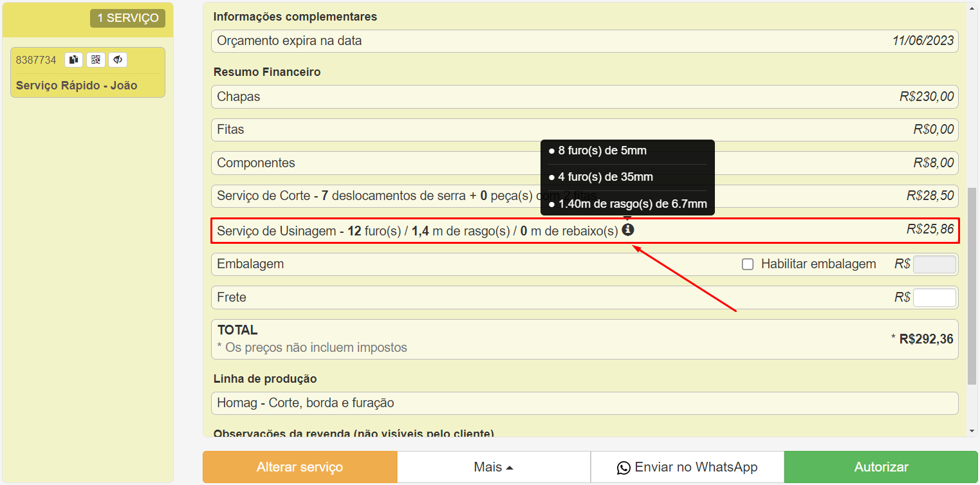Click the Fitas row label

coord(230,129)
